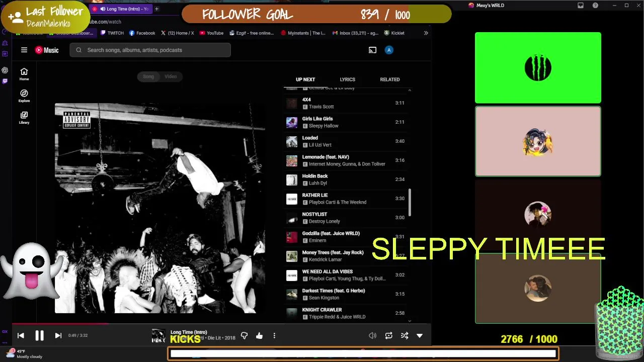Click the volume speaker icon
Viewport: 644px width, 362px height.
tap(372, 335)
